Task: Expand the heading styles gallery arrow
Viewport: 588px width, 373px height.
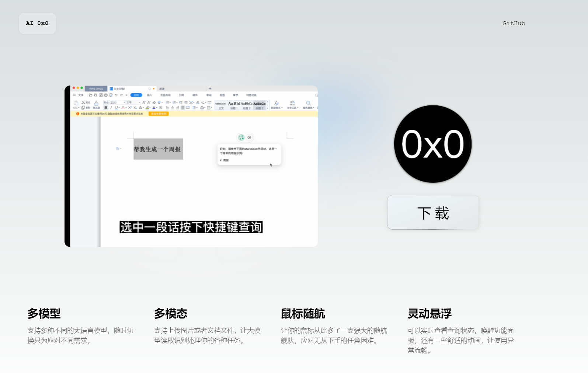Action: click(x=268, y=108)
